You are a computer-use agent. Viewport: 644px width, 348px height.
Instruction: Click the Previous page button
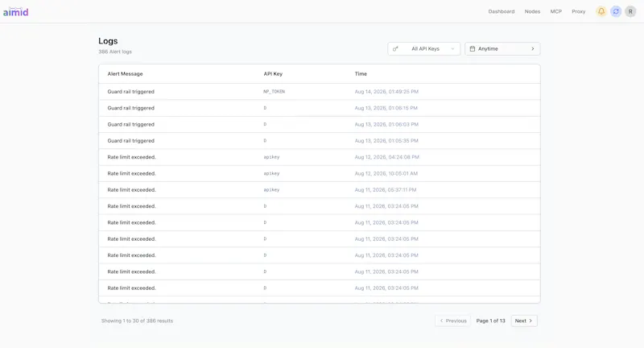[453, 321]
